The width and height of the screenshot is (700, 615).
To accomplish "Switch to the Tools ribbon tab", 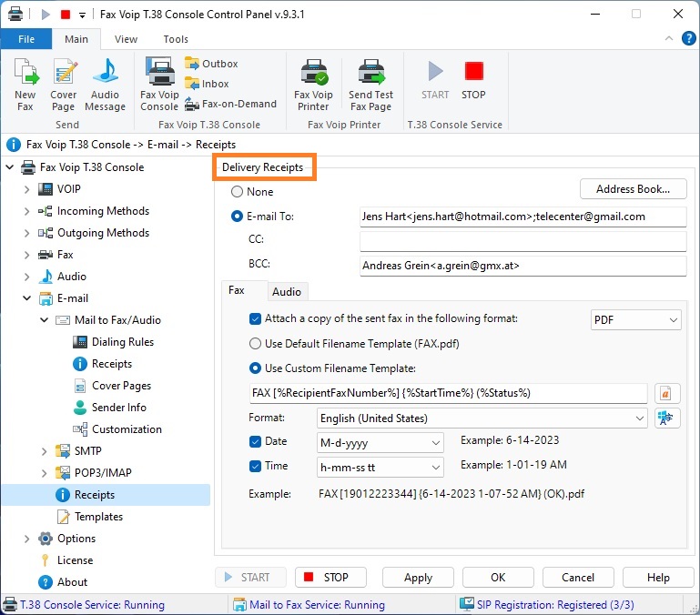I will click(x=176, y=39).
